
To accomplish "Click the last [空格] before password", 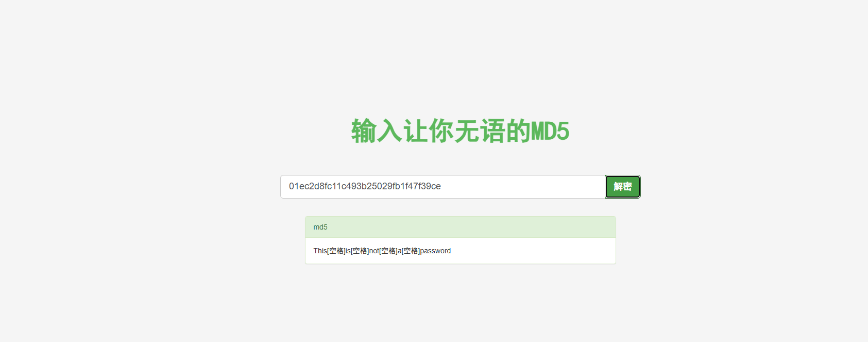I will coord(411,251).
